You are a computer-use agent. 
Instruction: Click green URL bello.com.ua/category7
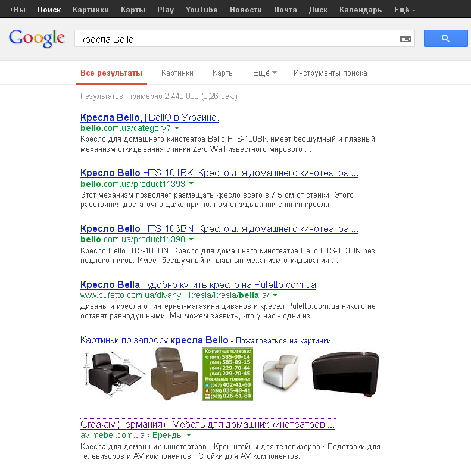click(126, 128)
